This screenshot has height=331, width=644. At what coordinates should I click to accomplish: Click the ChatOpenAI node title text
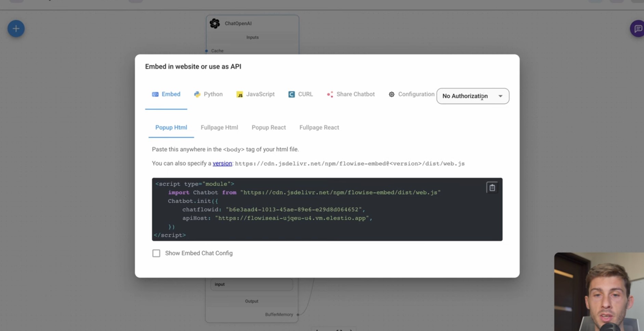coord(238,24)
